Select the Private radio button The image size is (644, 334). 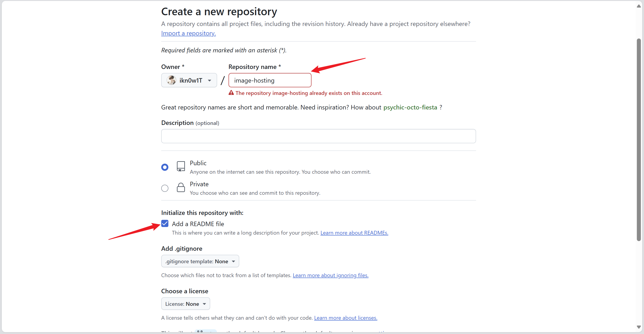165,188
